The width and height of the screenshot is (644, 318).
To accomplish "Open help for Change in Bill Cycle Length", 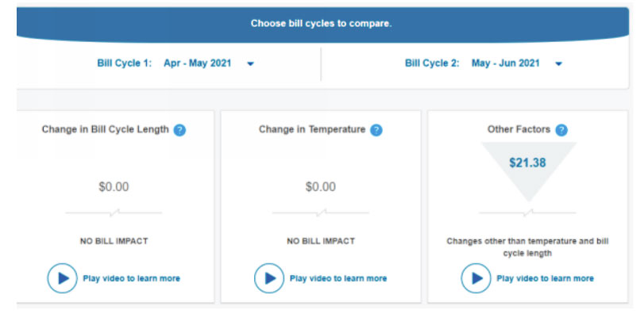I will tap(180, 130).
